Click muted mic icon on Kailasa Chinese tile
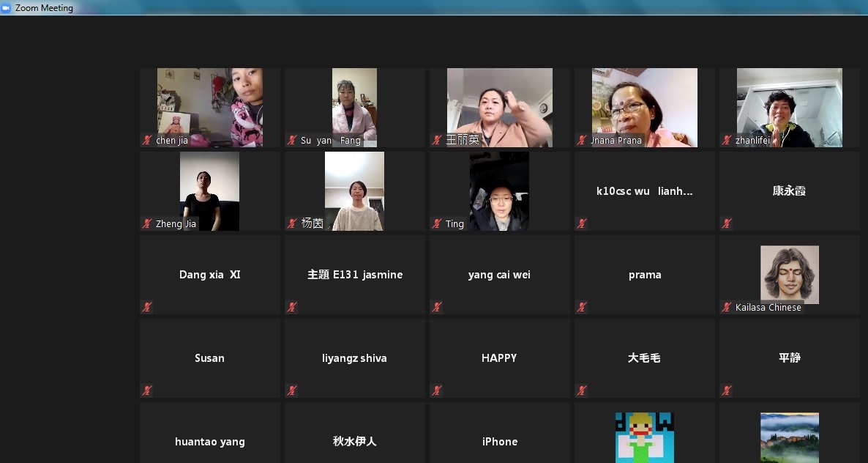868x463 pixels. click(x=727, y=307)
